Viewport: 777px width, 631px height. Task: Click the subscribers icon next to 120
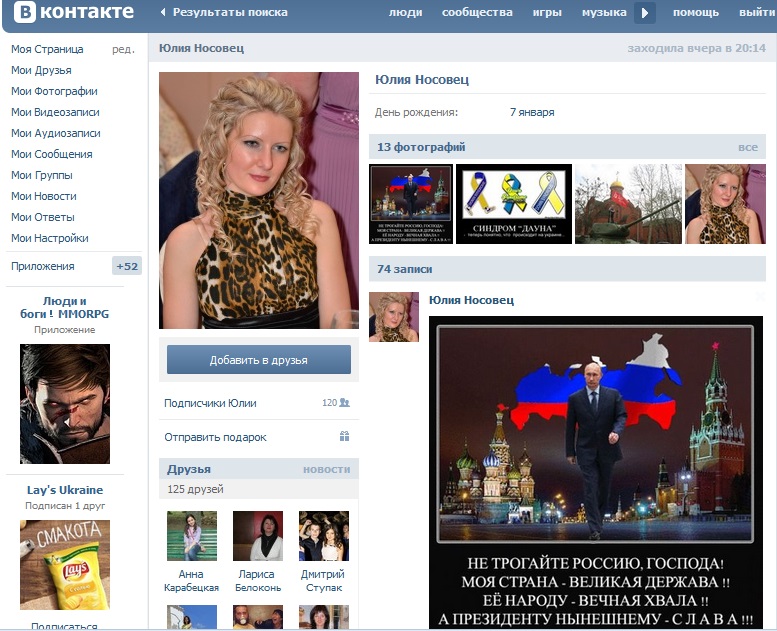pos(344,403)
